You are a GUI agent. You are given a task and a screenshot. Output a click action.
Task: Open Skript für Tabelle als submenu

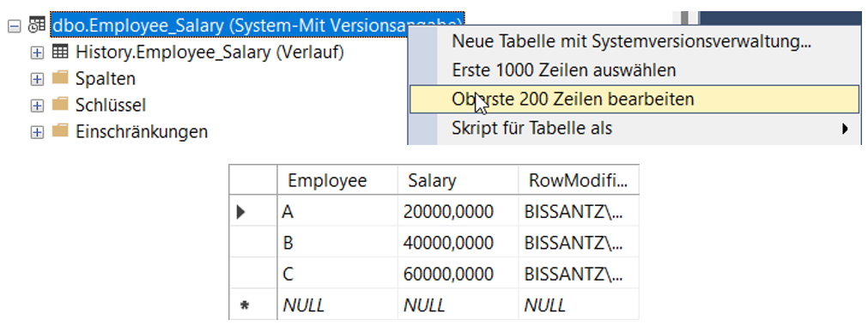634,129
